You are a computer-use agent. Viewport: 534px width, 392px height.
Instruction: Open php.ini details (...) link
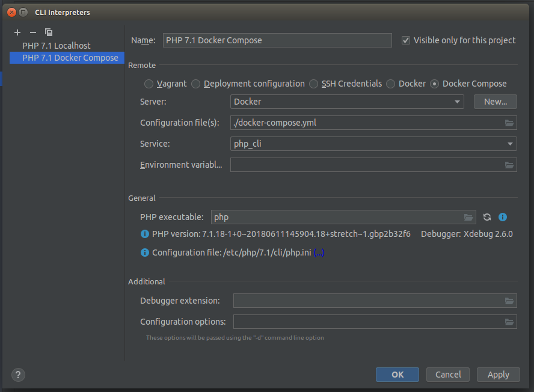(319, 253)
